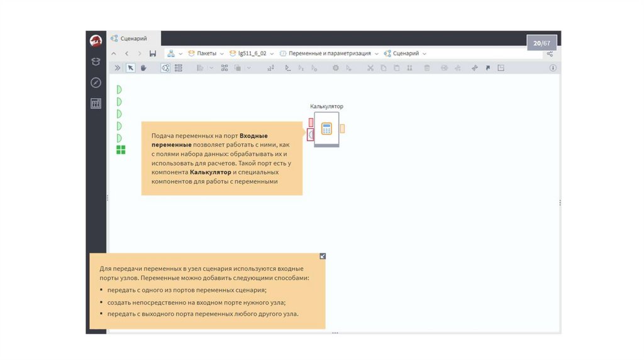
Task: Switch to the scenario graph view
Action: tap(165, 68)
